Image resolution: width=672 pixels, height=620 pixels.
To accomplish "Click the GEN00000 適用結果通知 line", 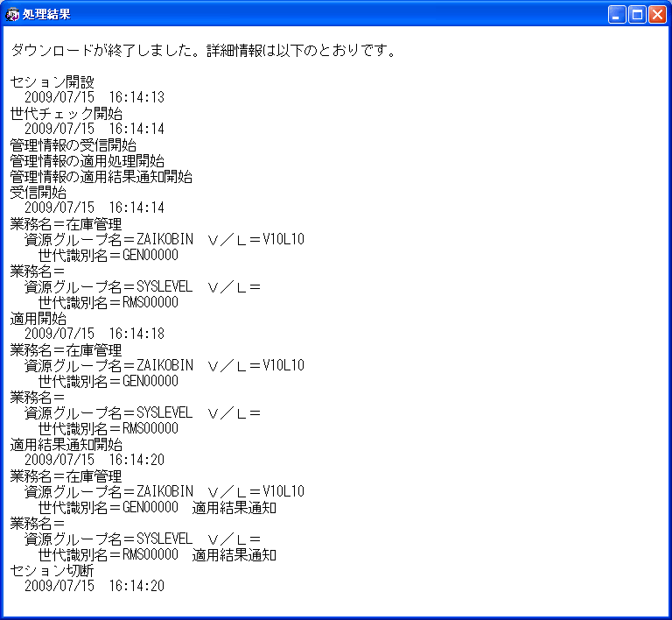I will (157, 508).
